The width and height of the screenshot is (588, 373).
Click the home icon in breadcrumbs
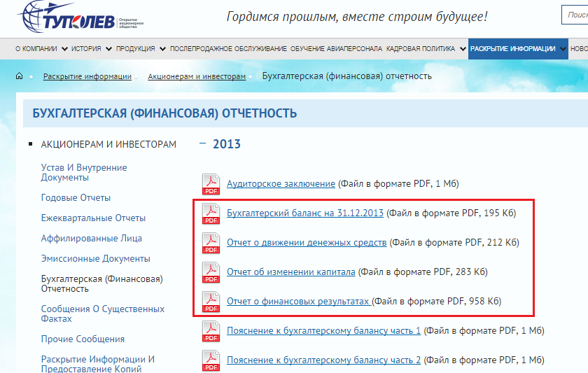click(x=20, y=76)
